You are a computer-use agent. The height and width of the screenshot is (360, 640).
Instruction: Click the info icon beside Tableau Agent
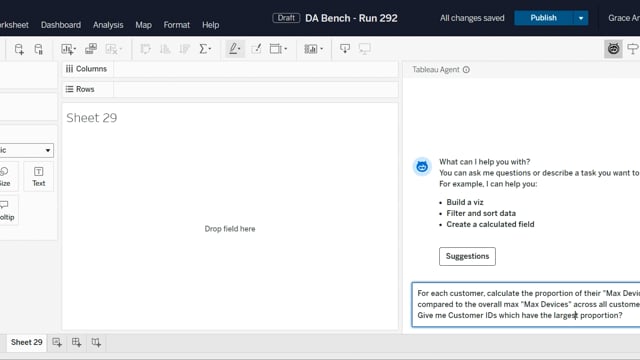pos(466,70)
